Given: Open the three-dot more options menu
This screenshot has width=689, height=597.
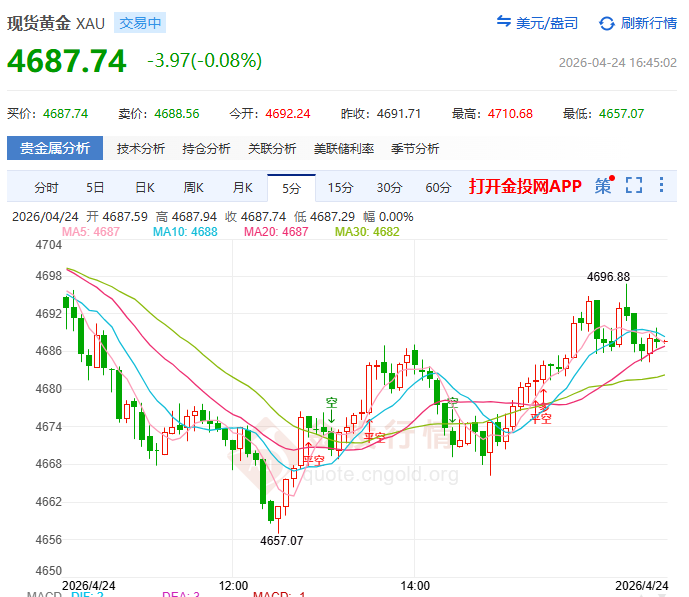Looking at the screenshot, I should click(661, 185).
